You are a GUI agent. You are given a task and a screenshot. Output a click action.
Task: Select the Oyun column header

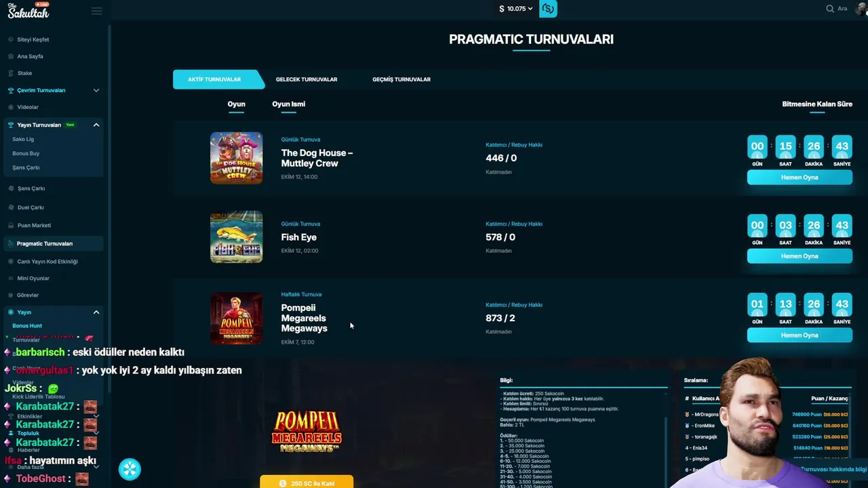236,104
